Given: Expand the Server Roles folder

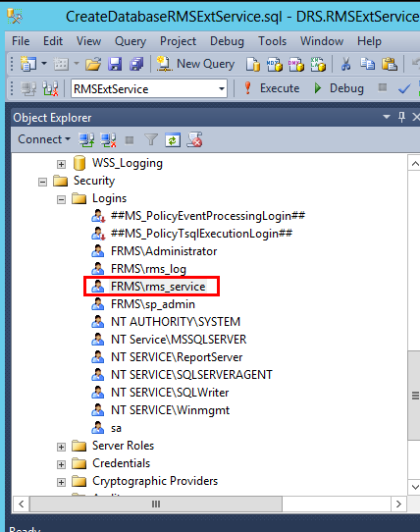Looking at the screenshot, I should 61,447.
